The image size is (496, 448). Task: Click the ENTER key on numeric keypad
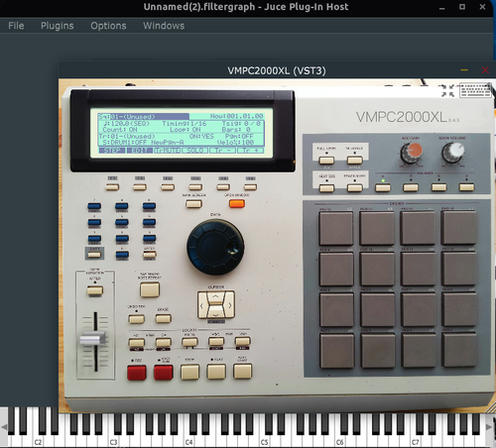pos(150,255)
